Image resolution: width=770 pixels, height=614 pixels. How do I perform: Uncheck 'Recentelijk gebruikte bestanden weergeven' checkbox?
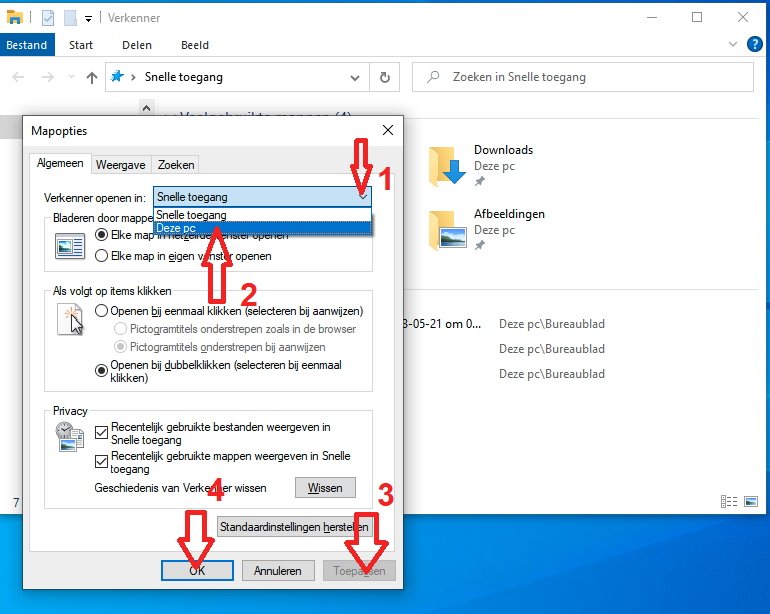click(x=102, y=433)
